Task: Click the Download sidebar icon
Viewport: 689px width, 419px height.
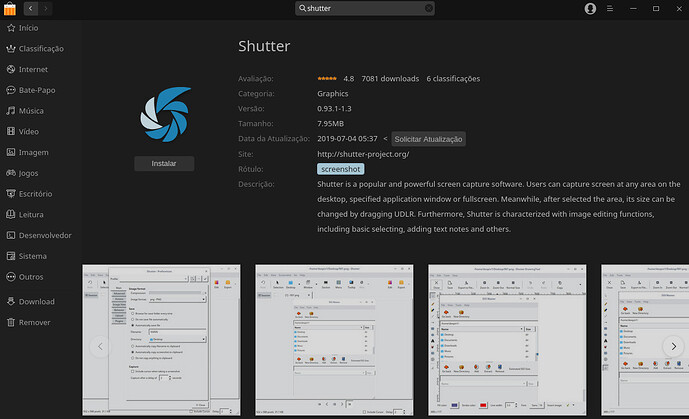Action: tap(11, 301)
